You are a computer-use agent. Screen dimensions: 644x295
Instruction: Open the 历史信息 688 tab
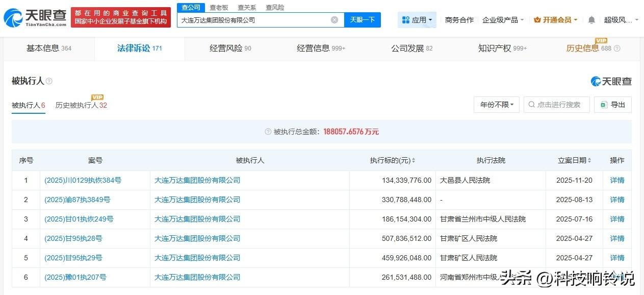coord(588,48)
